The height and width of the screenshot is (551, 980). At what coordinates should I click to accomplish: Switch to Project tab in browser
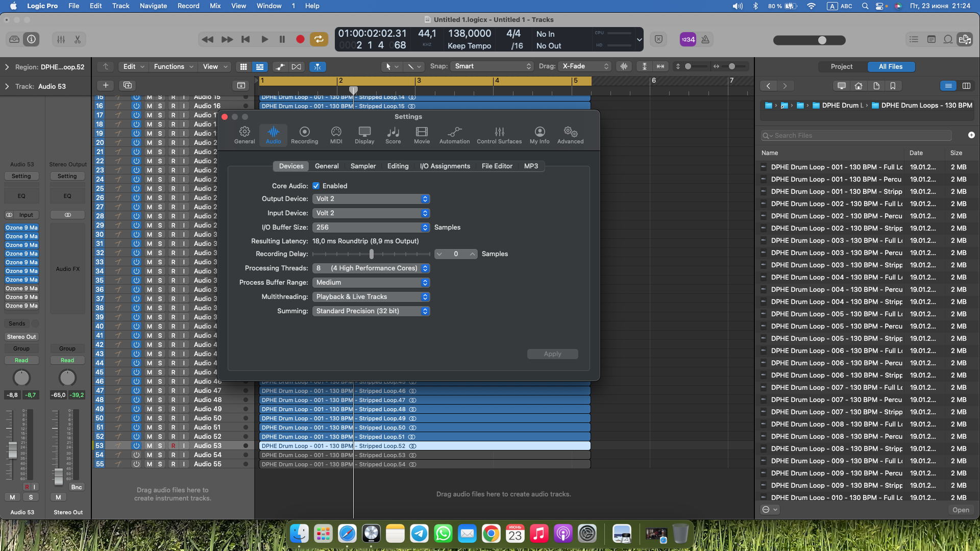841,67
